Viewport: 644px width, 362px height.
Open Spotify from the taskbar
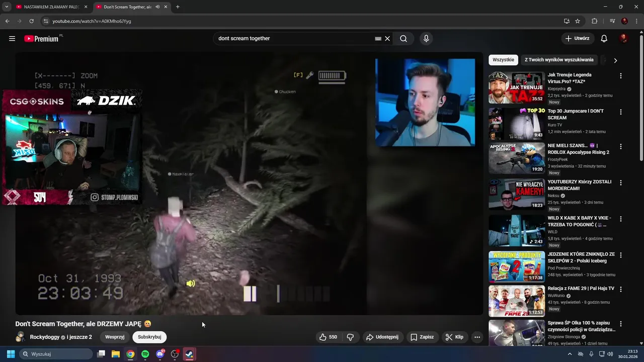(x=145, y=354)
